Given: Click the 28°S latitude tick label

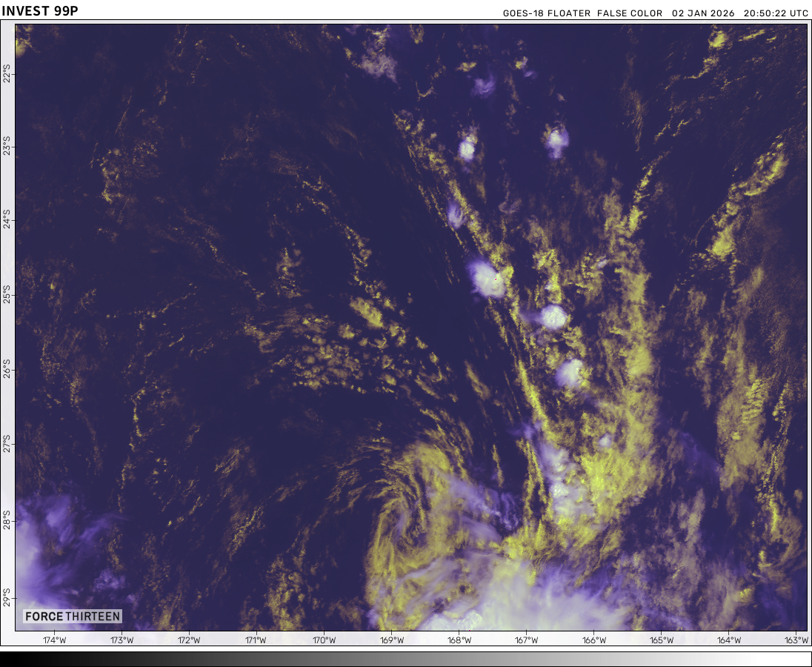Looking at the screenshot, I should (7, 520).
